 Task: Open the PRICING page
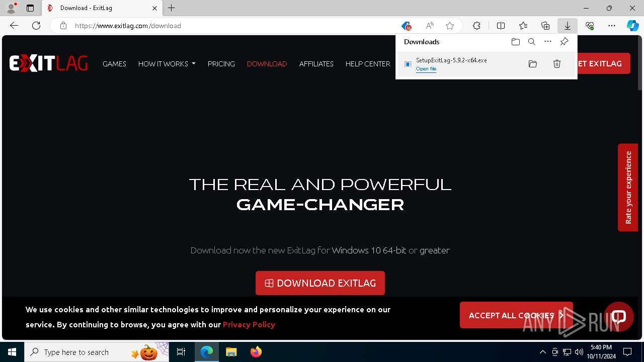(221, 64)
